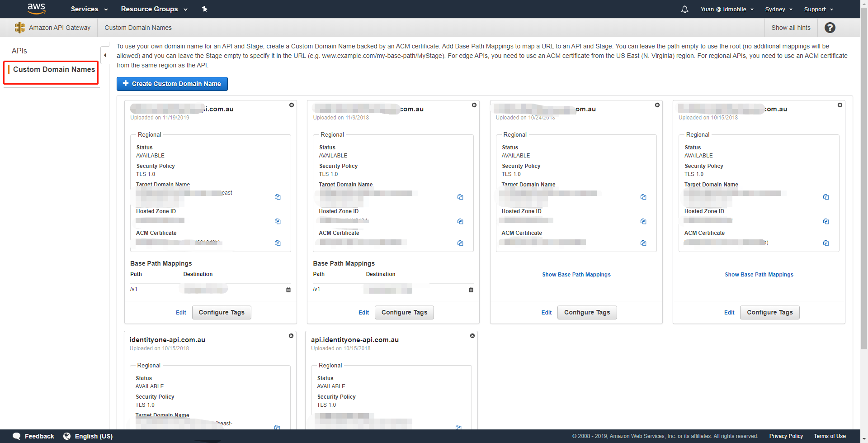This screenshot has height=443, width=868.
Task: Go to Amazon API Gateway breadcrumb
Action: tap(60, 28)
